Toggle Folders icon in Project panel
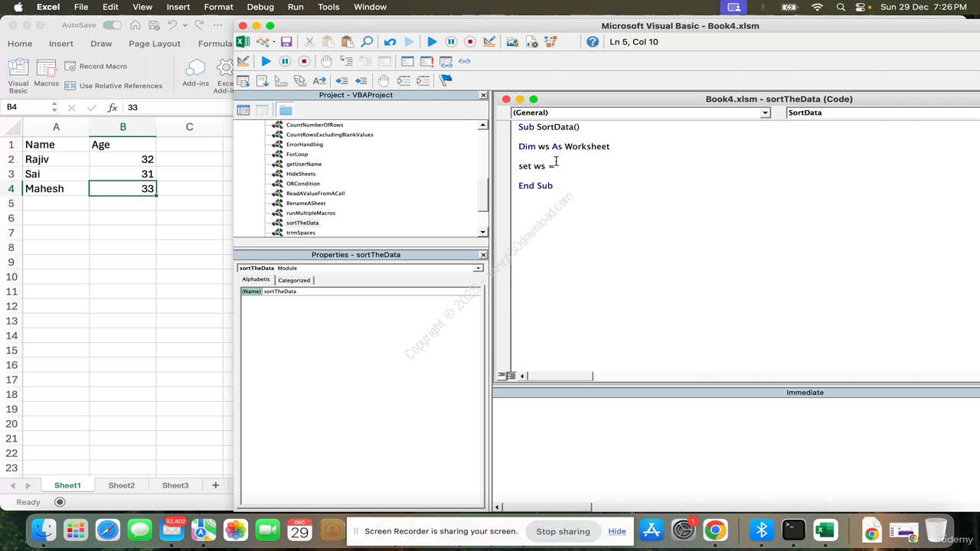The width and height of the screenshot is (980, 551). [286, 110]
